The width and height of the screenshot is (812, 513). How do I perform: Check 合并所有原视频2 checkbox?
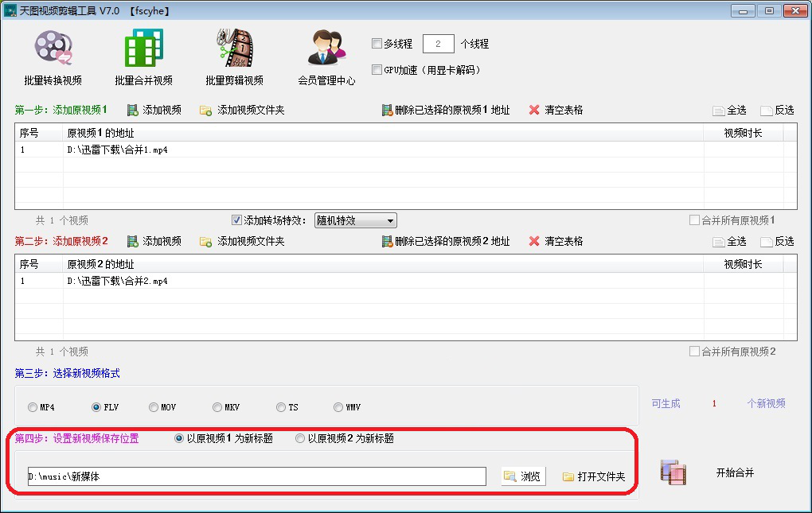point(694,352)
